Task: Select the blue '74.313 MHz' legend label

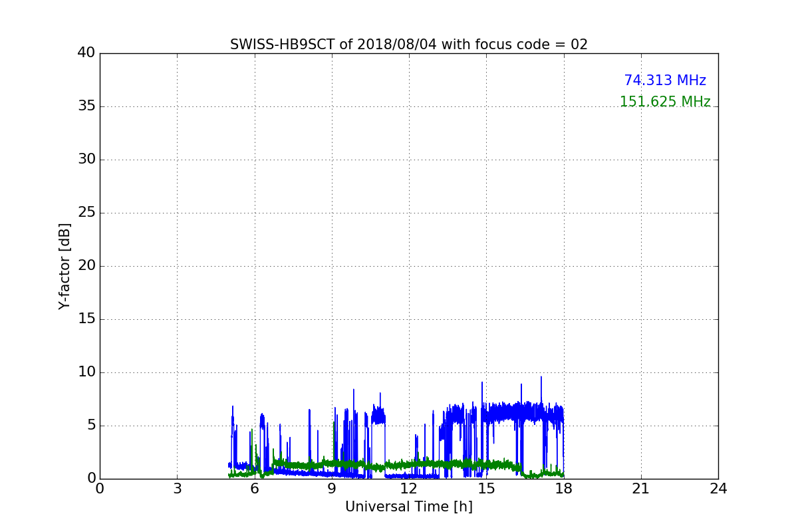Action: (665, 80)
